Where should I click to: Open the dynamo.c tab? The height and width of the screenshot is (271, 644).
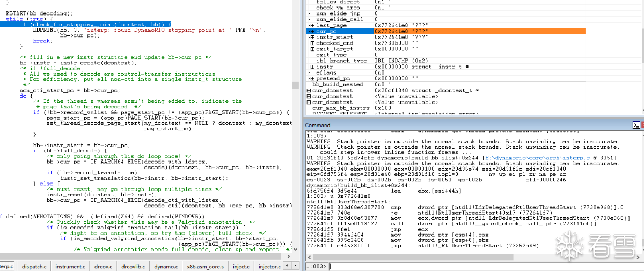[166, 266]
